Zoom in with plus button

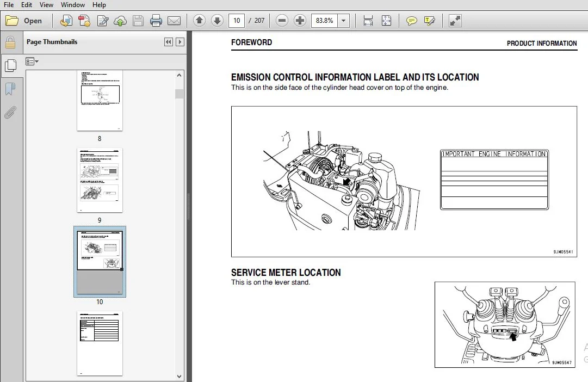(x=300, y=21)
